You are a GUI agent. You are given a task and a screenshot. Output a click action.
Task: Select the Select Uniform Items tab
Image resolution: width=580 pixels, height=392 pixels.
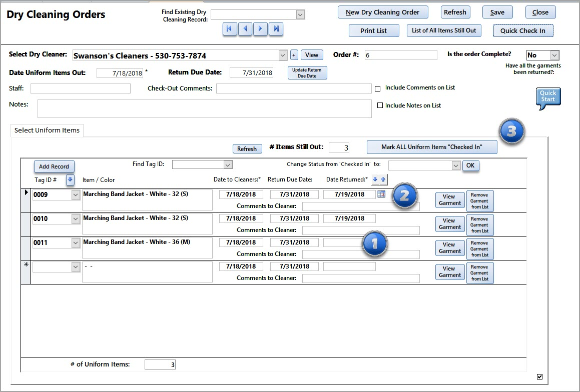47,130
